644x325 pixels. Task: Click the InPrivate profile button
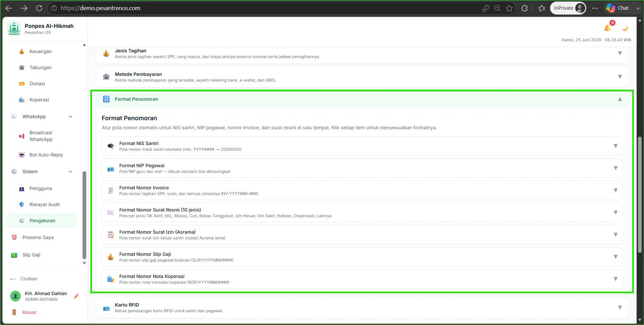[x=568, y=8]
